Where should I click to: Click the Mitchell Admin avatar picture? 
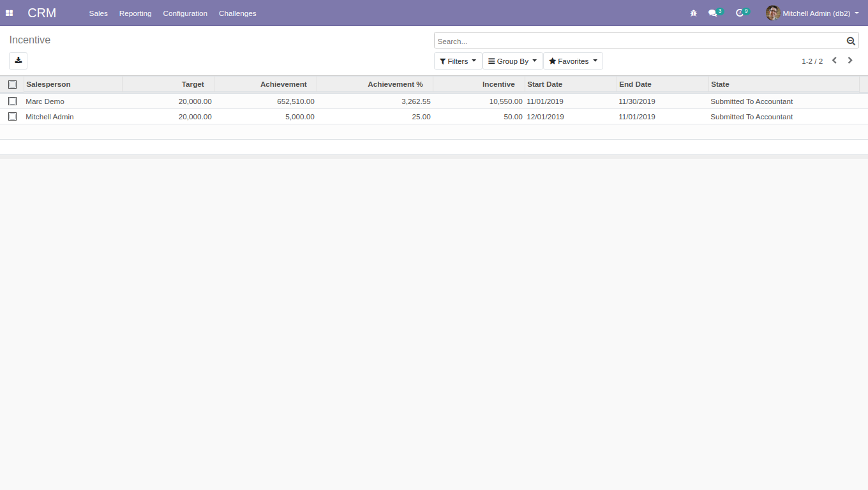coord(773,13)
